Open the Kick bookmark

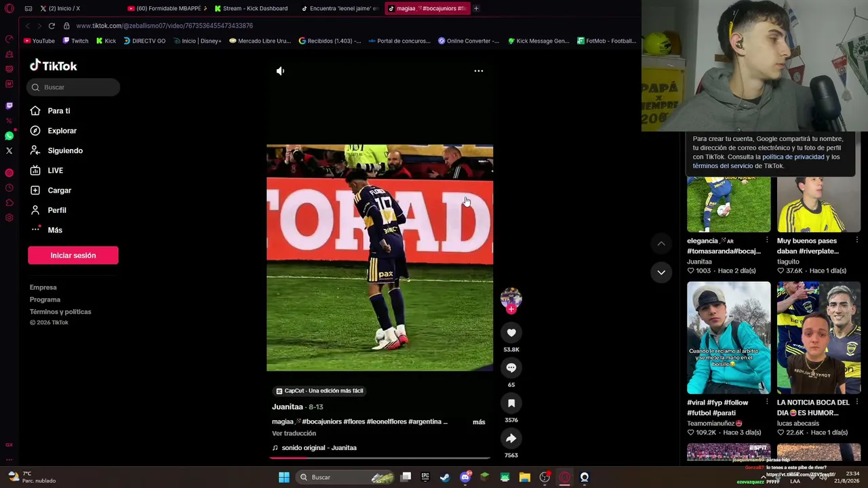[x=106, y=41]
